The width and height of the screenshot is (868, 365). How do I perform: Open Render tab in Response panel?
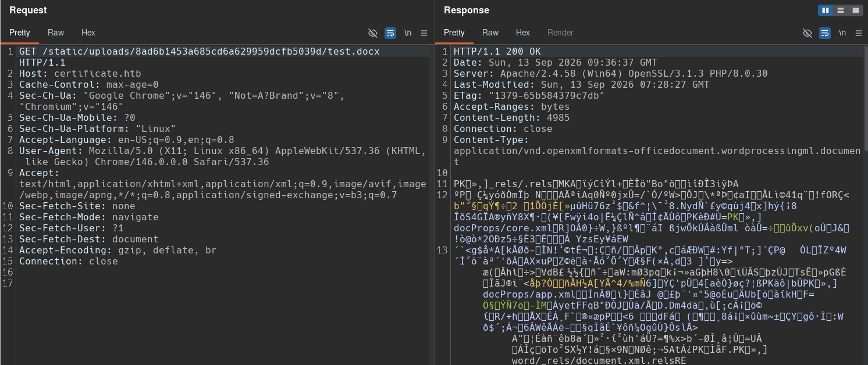click(x=560, y=33)
